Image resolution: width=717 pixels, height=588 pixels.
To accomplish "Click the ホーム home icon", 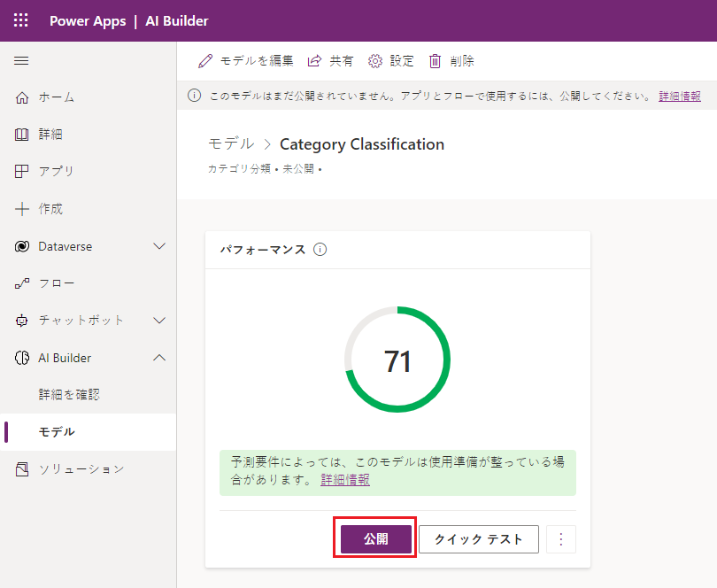I will pos(21,97).
